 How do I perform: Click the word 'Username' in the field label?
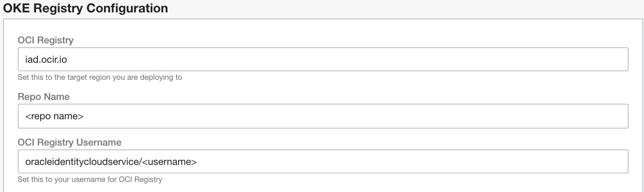pyautogui.click(x=99, y=142)
